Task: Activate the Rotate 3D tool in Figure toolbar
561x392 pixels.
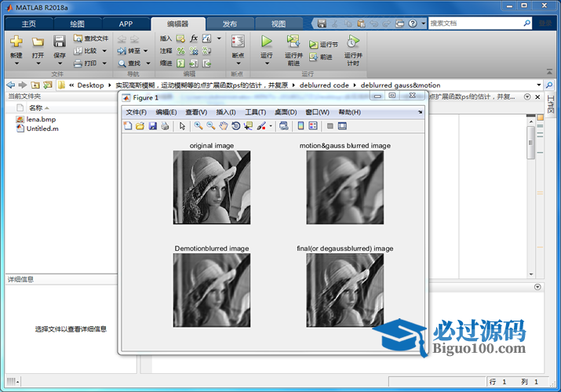Action: click(x=236, y=125)
